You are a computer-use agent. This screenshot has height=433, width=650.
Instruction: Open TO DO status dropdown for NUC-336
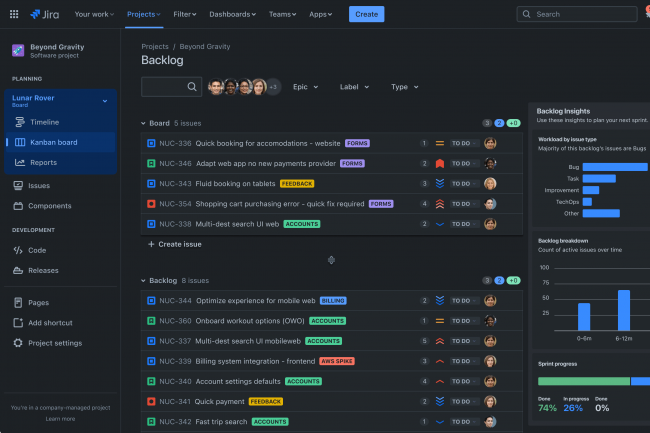click(x=463, y=143)
